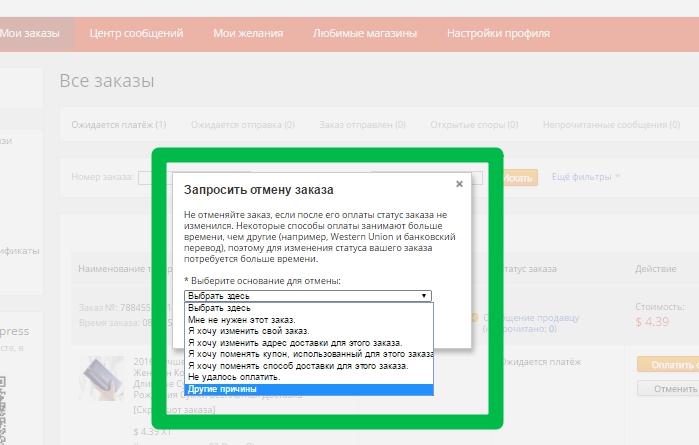Image resolution: width=699 pixels, height=445 pixels.
Task: Open 'Непрочитанные сообщения (0)' filter
Action: 611,125
